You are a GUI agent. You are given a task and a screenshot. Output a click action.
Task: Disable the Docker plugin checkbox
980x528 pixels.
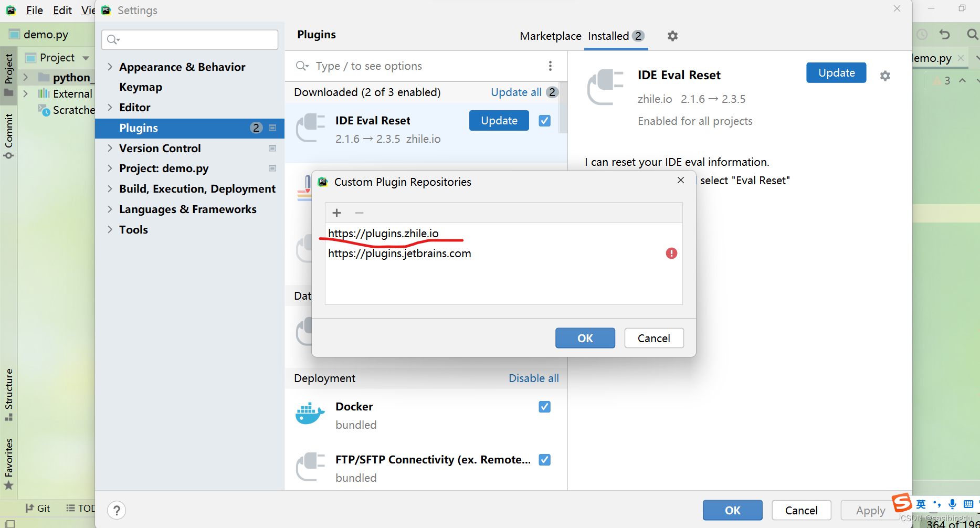pos(544,407)
